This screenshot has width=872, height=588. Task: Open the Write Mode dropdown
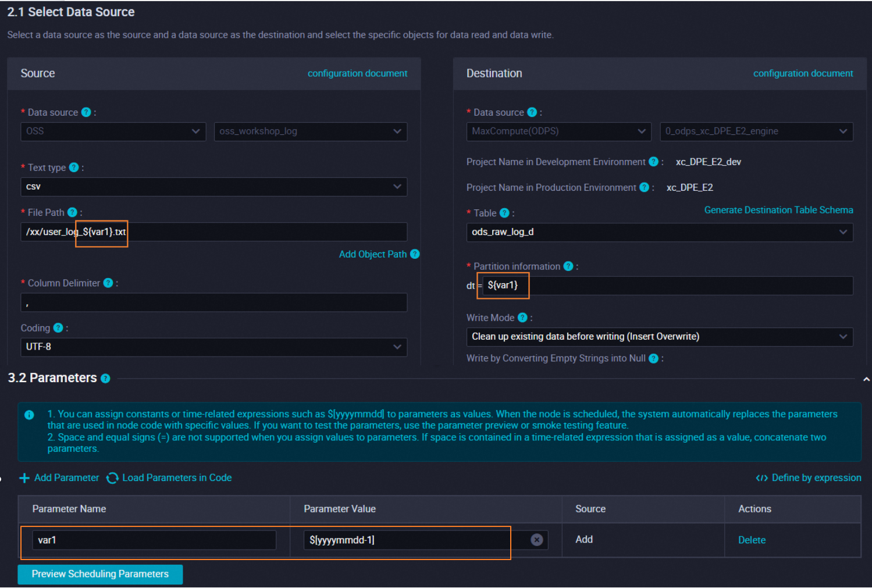tap(660, 337)
